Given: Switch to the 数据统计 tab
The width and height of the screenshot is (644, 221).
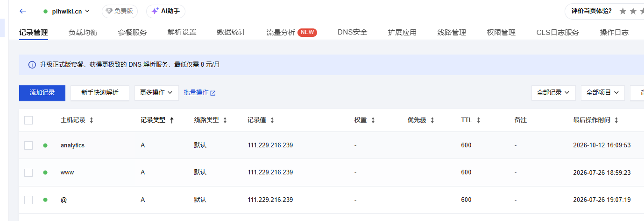Looking at the screenshot, I should click(x=232, y=33).
